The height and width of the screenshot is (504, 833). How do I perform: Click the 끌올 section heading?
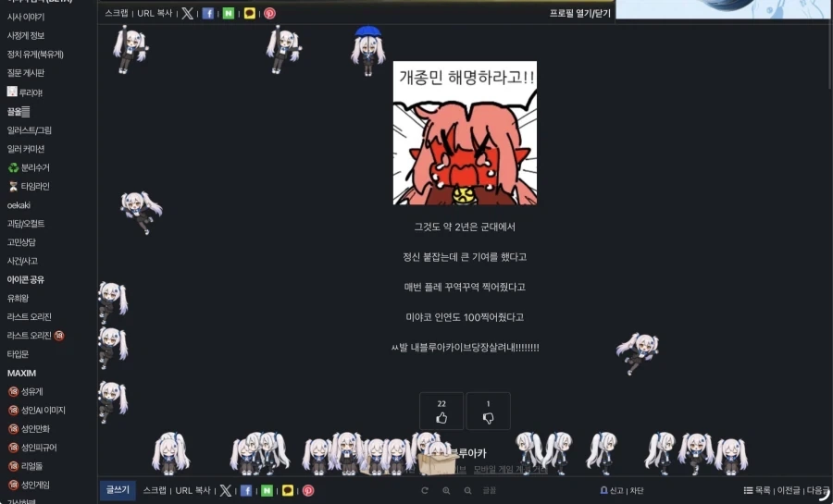(19, 111)
